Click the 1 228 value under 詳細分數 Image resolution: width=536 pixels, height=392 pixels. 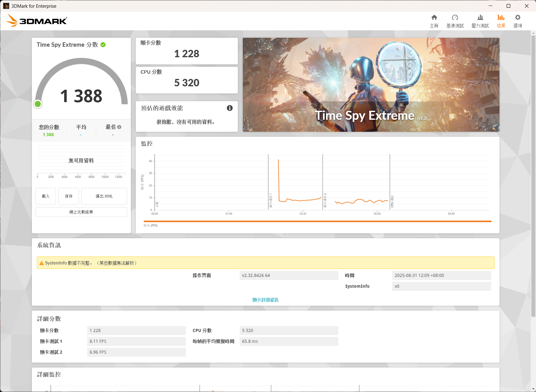[136, 330]
